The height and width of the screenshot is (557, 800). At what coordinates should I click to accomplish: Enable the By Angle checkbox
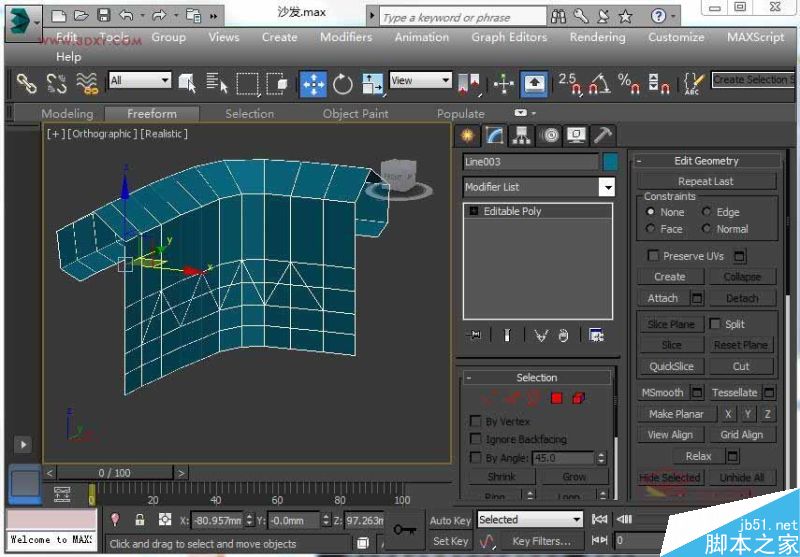476,458
